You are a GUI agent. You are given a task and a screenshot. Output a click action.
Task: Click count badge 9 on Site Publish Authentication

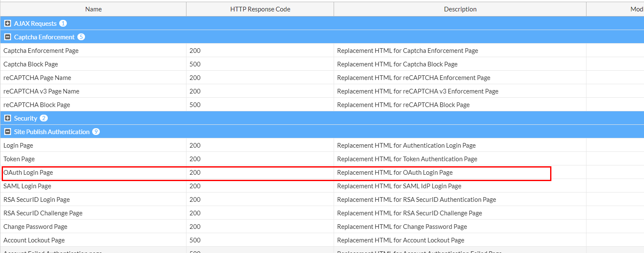point(96,132)
